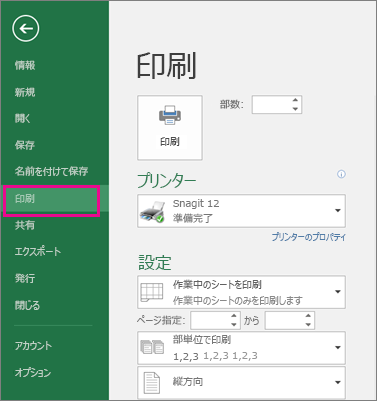Select 名前を付けて保存 in the sidebar
Image resolution: width=377 pixels, height=401 pixels.
[51, 171]
